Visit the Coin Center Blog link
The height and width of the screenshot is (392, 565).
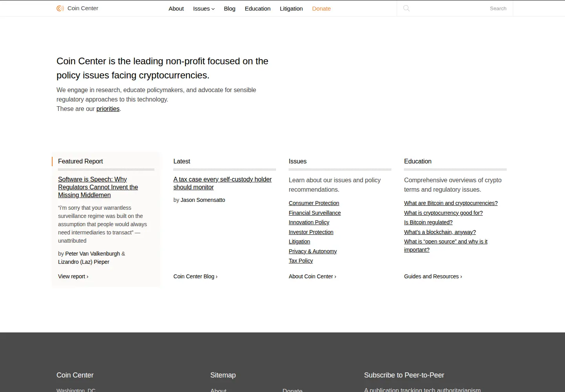pyautogui.click(x=195, y=276)
